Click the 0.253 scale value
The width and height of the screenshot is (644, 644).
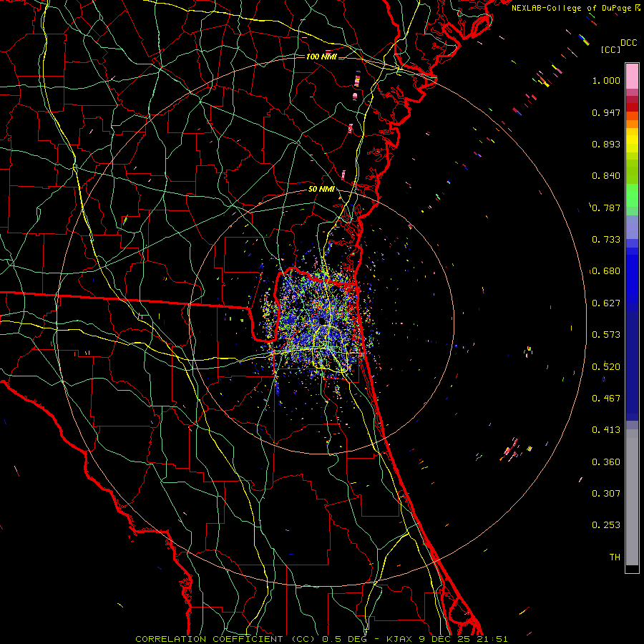pyautogui.click(x=606, y=525)
